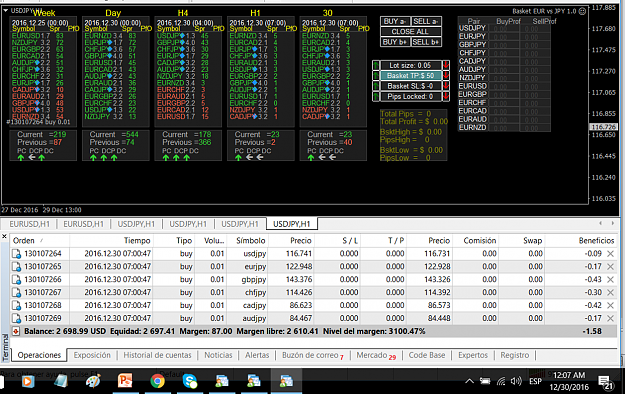
Task: Close order 130107268 with its X icon
Action: 610,305
